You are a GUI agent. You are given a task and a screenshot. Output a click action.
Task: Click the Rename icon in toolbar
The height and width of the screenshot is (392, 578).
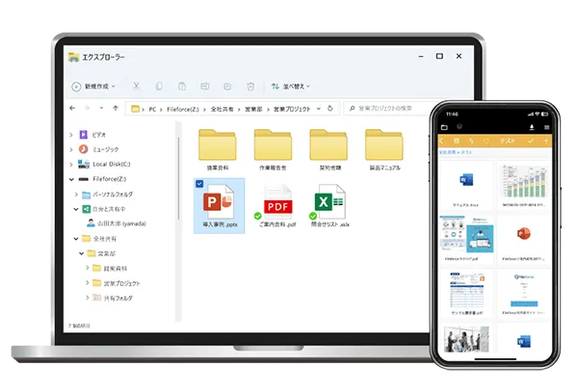(205, 86)
